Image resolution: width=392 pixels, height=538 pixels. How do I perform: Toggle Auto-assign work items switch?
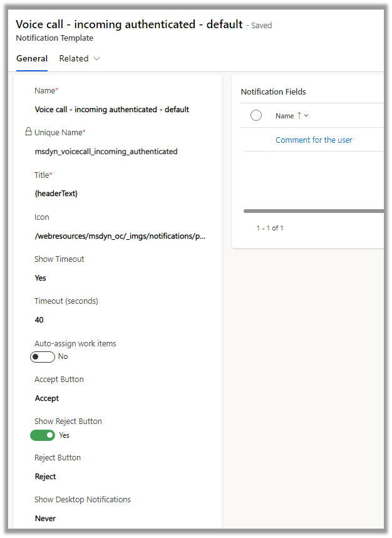(43, 357)
